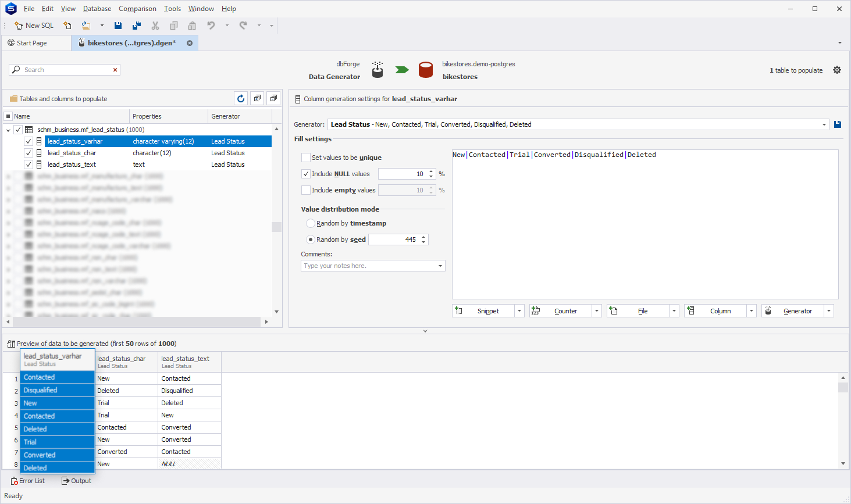Collapse preview with the splitter chevron
The image size is (851, 504).
click(x=425, y=331)
